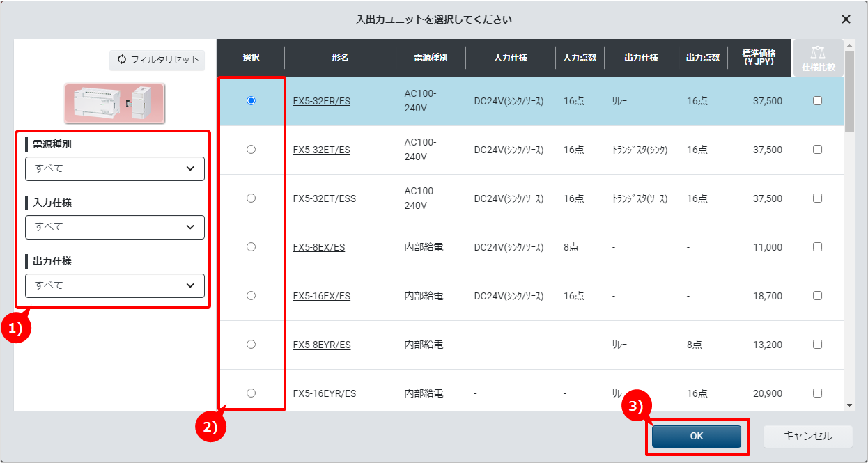
Task: Click the 8点 input points cell for FX5-8EX/ES
Action: pos(571,247)
